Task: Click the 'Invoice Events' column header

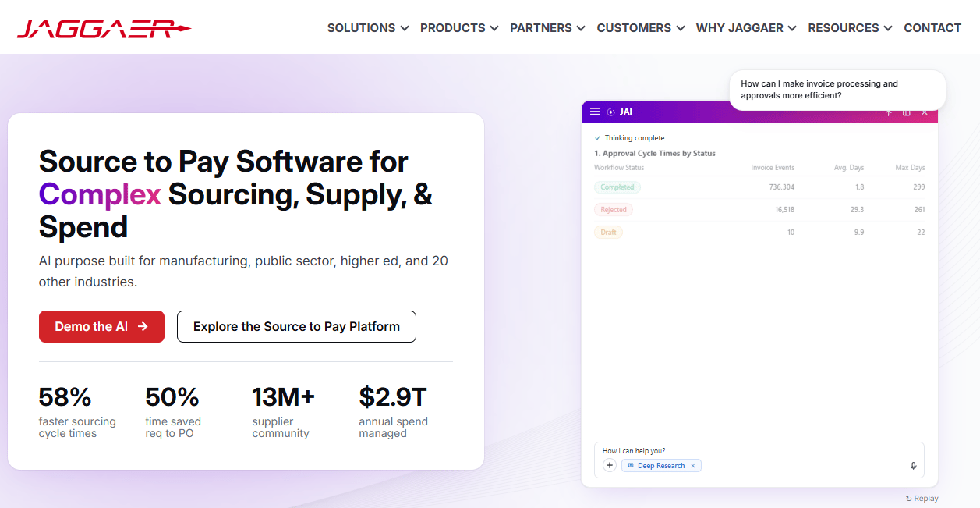Action: [x=773, y=168]
